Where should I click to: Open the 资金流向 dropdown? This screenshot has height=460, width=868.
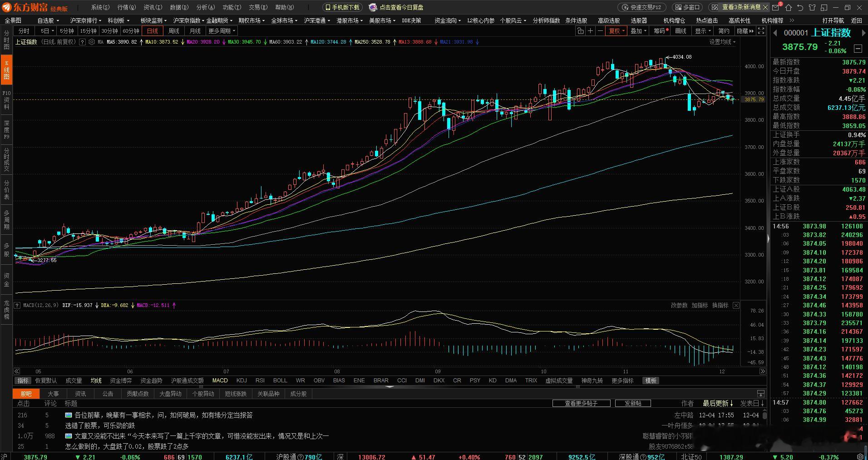[x=447, y=20]
